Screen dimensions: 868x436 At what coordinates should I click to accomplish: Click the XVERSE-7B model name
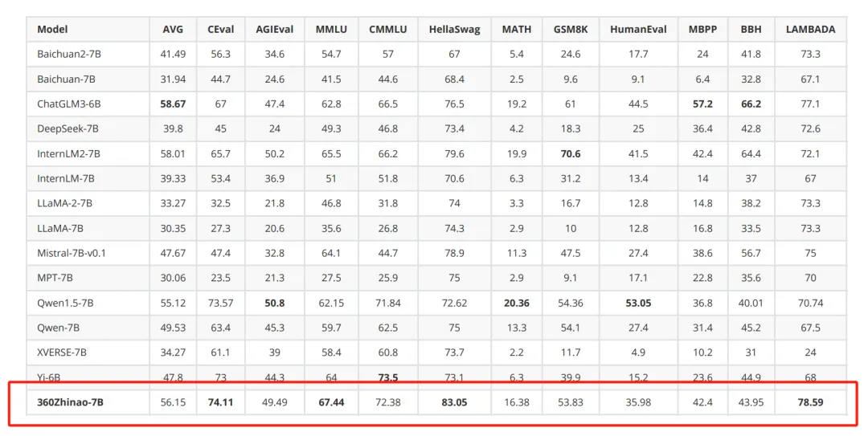(x=62, y=352)
